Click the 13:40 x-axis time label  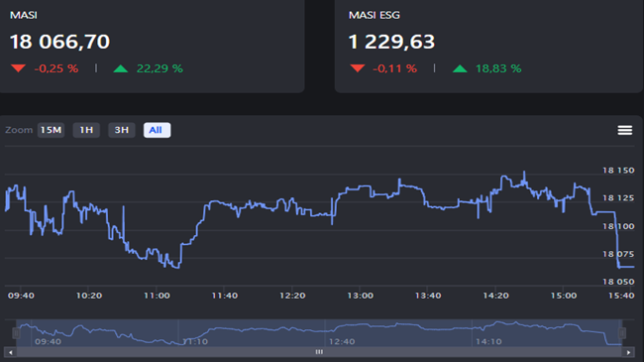pyautogui.click(x=428, y=296)
